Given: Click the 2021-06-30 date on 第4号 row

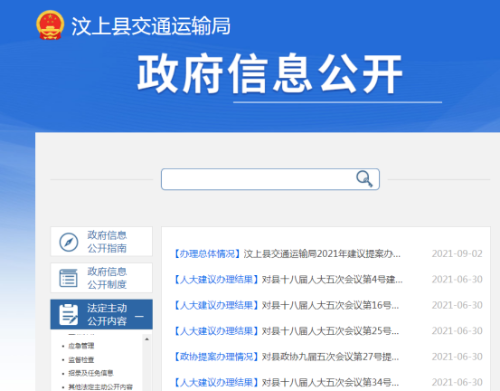Looking at the screenshot, I should 457,279.
